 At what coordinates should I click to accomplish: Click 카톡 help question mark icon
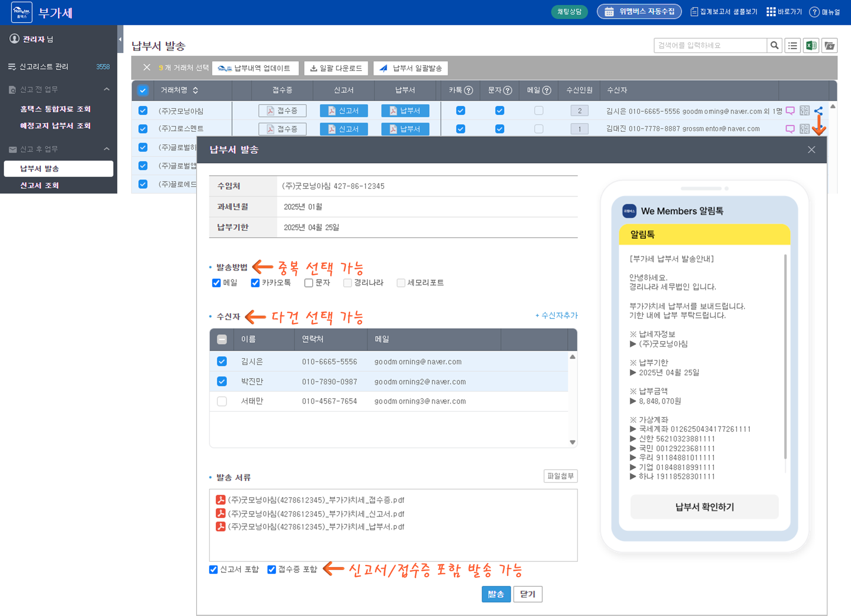(468, 90)
